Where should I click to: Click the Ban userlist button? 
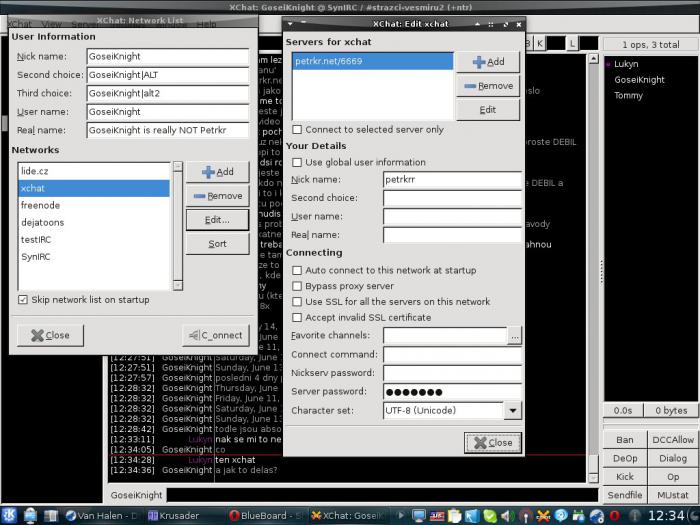(625, 440)
